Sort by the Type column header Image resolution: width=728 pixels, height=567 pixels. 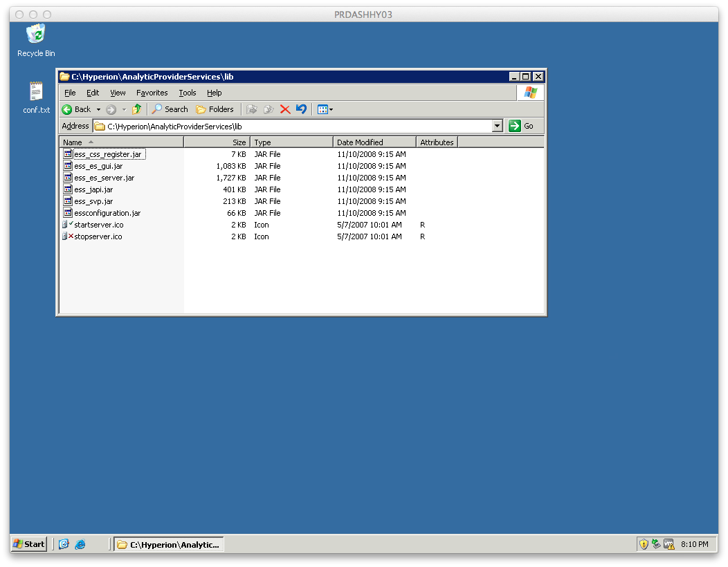pos(291,142)
